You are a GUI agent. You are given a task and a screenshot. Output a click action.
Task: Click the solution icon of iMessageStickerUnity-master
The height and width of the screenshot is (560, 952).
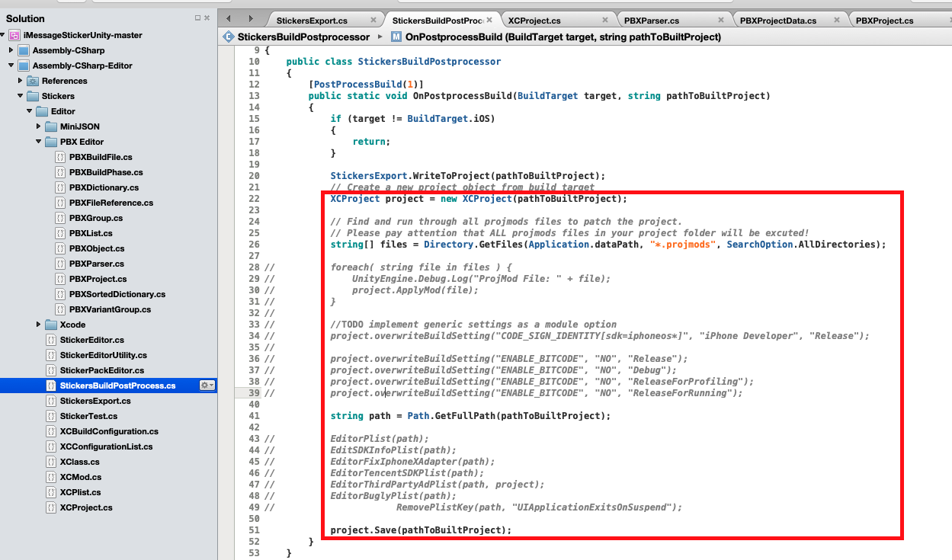pyautogui.click(x=14, y=35)
